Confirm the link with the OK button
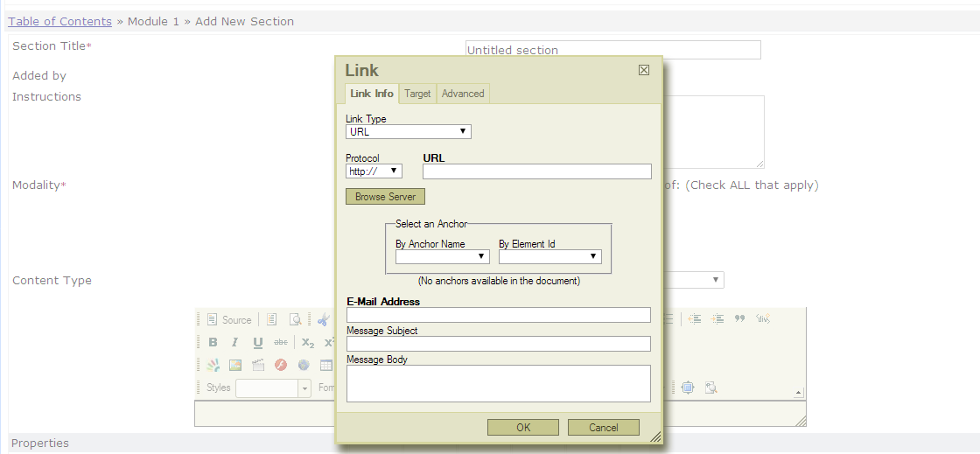The width and height of the screenshot is (980, 454). point(522,428)
